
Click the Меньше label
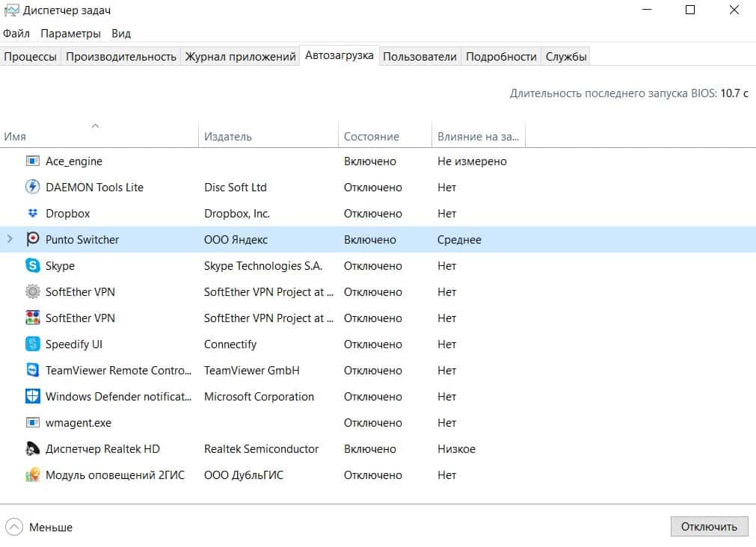pyautogui.click(x=51, y=528)
